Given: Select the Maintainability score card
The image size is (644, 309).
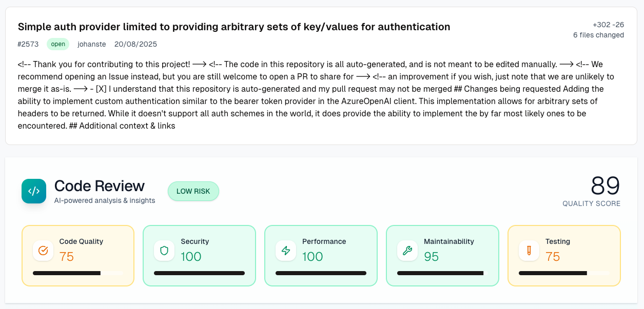Looking at the screenshot, I should (x=442, y=255).
